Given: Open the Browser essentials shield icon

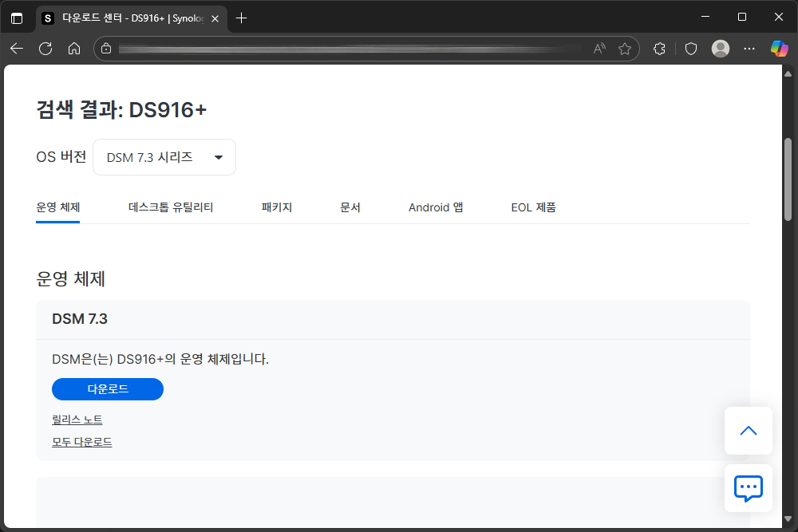Looking at the screenshot, I should point(690,49).
